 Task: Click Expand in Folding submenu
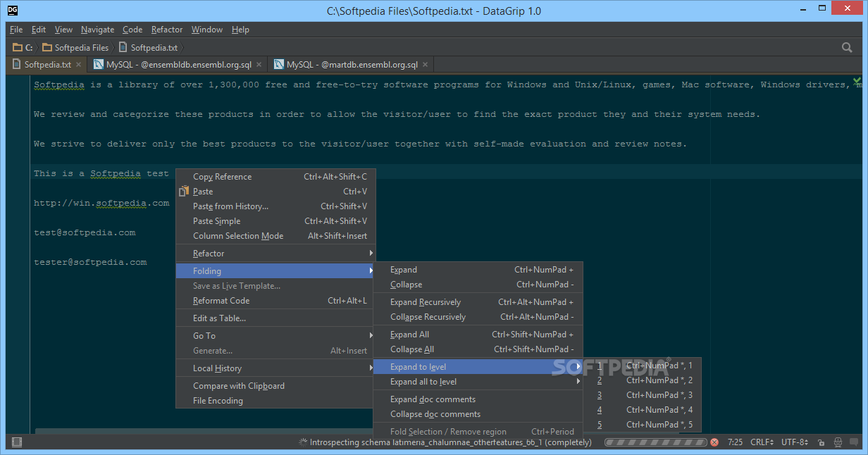(x=478, y=270)
